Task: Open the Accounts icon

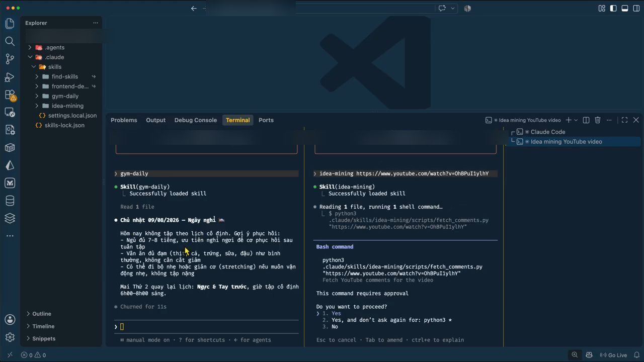Action: click(x=10, y=319)
